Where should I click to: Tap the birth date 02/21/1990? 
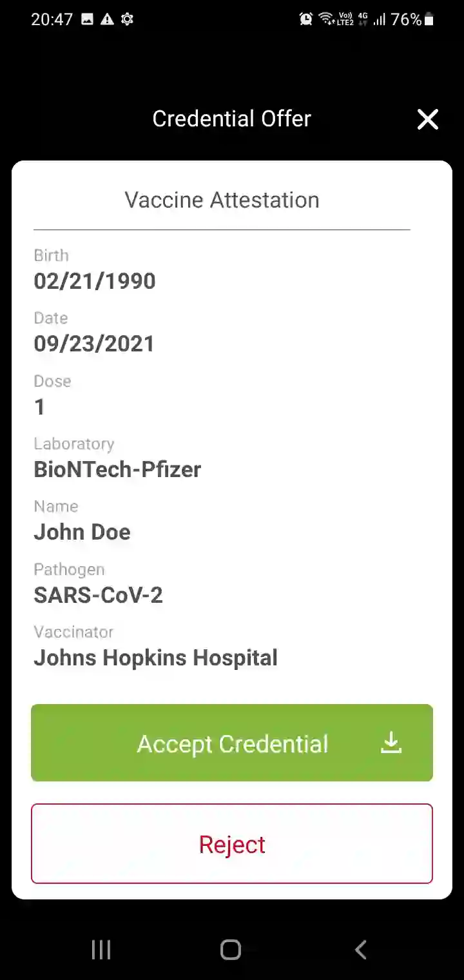tap(95, 281)
